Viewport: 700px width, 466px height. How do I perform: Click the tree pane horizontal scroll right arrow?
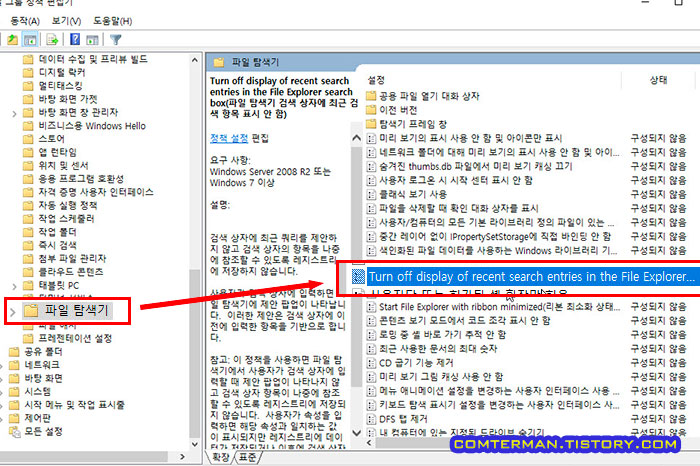click(182, 457)
